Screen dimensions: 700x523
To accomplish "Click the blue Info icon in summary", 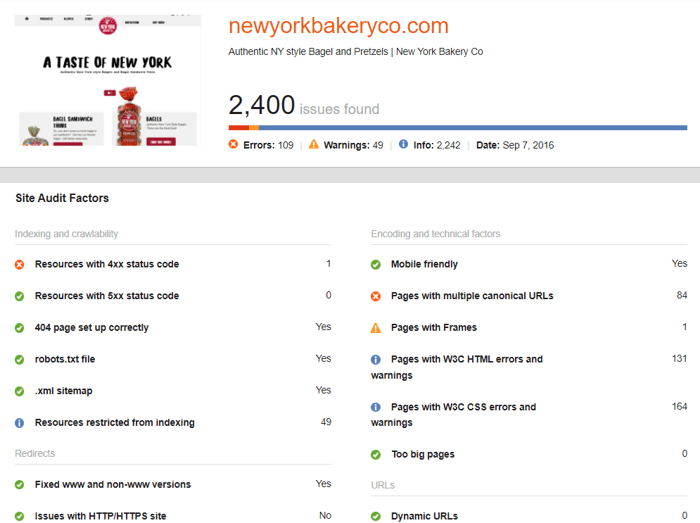I will tap(403, 144).
